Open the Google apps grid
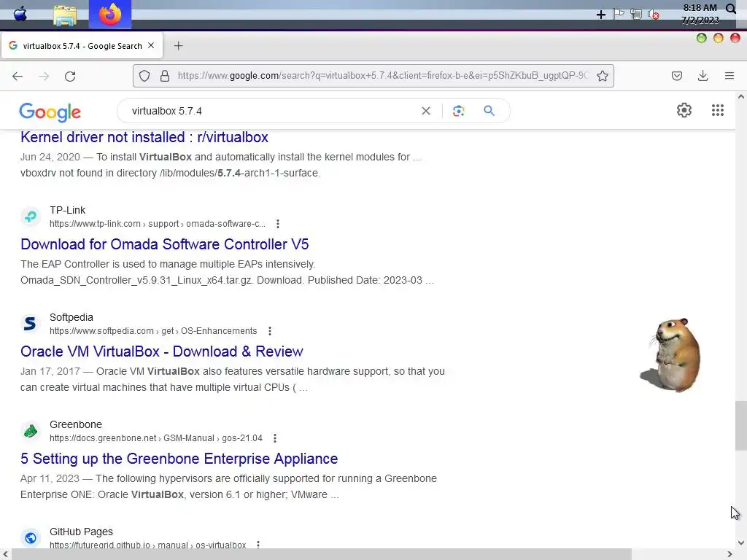This screenshot has height=560, width=747. point(718,111)
